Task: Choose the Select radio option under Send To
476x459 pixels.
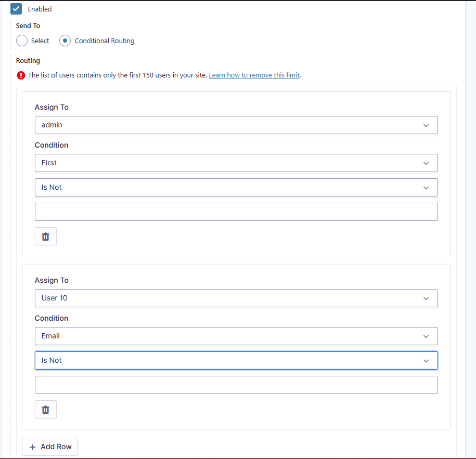Action: pyautogui.click(x=22, y=41)
